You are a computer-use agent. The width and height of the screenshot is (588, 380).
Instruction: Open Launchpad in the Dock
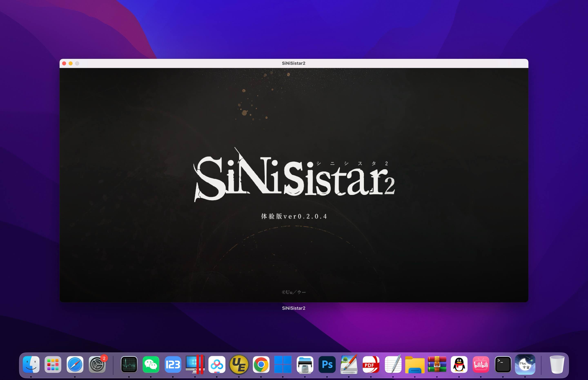[53, 364]
